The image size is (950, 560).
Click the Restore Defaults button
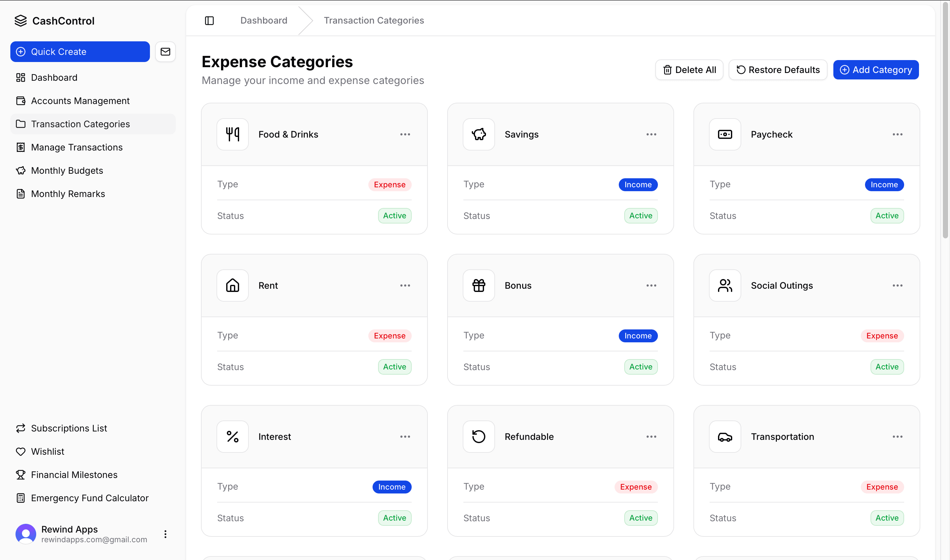pos(777,70)
